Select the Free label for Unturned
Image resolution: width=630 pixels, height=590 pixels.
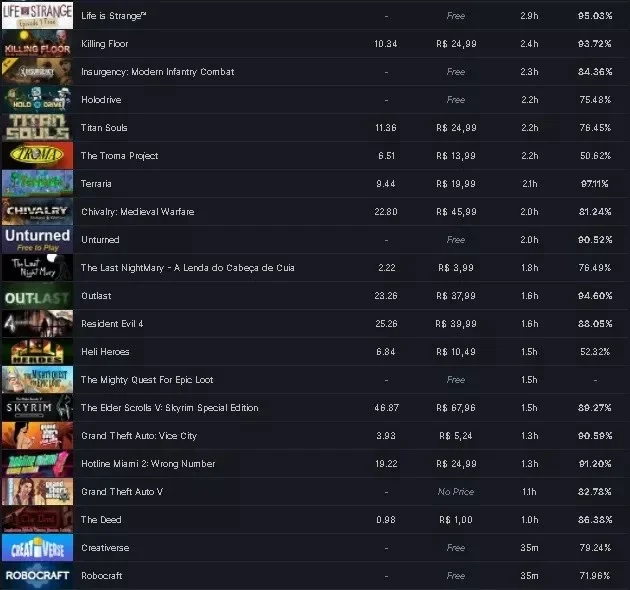(456, 240)
